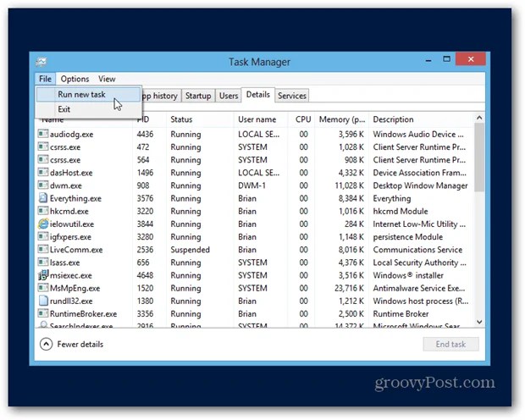
Task: Sort by the Memory column header
Action: pos(342,119)
